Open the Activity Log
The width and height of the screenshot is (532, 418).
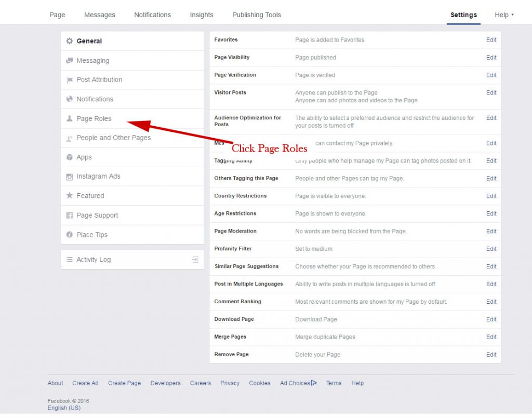pos(132,259)
